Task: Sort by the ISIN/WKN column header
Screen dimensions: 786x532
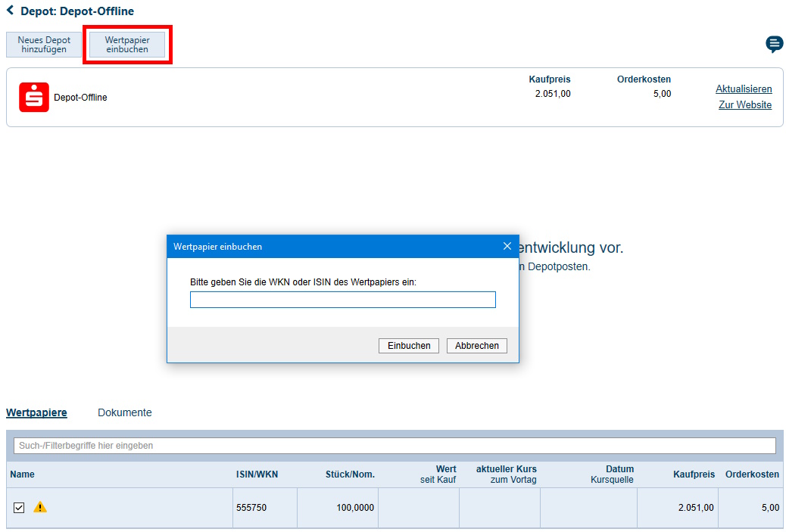Action: [x=257, y=474]
